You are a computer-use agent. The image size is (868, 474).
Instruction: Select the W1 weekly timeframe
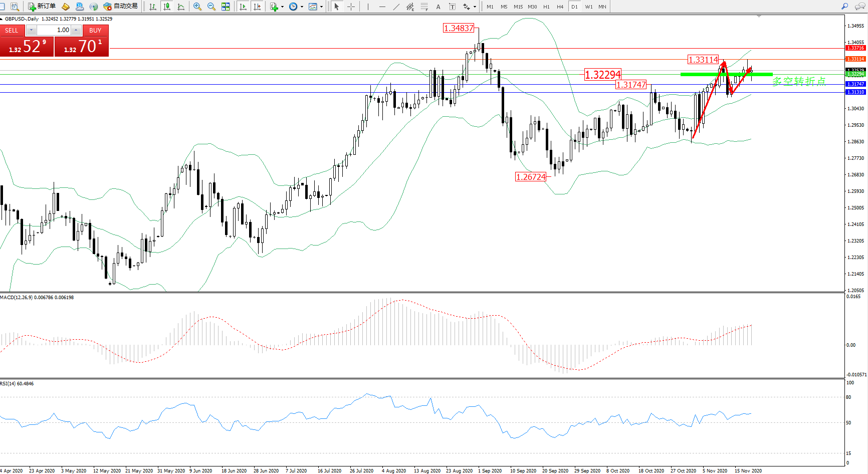pos(589,7)
